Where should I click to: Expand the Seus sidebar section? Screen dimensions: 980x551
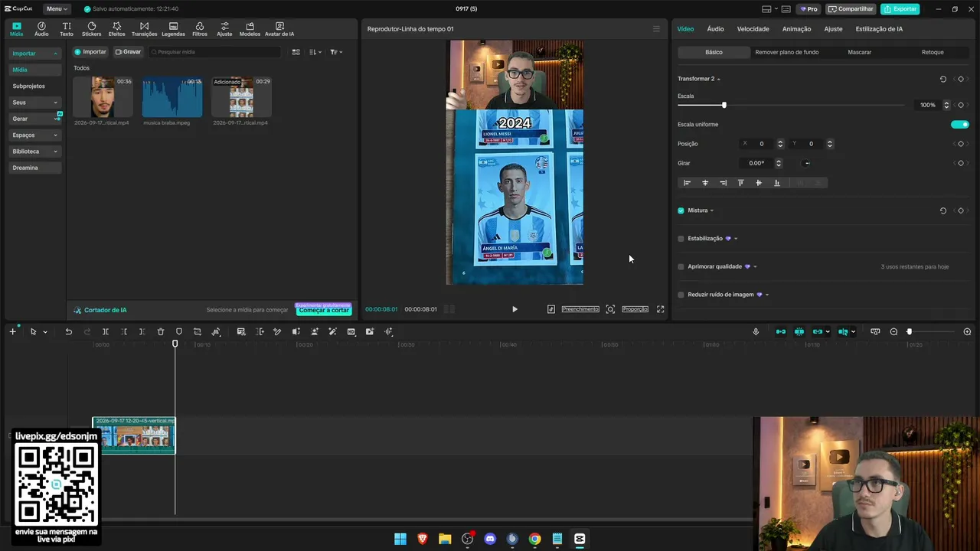tap(34, 103)
